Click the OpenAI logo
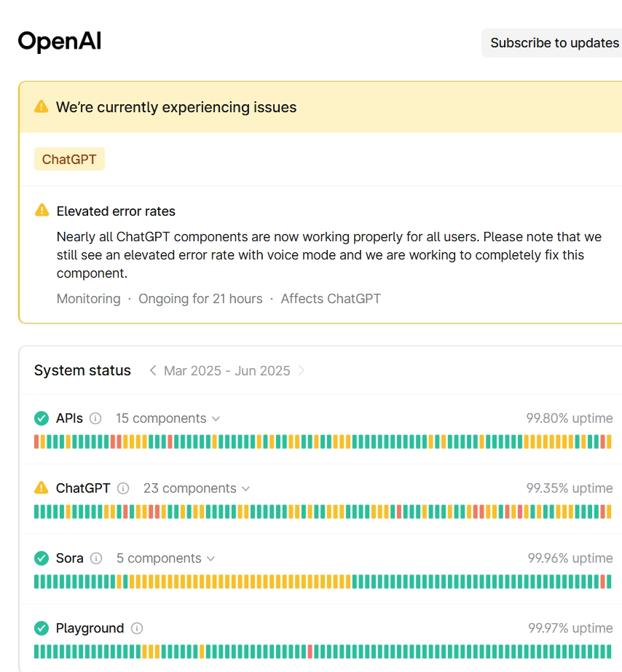 tap(59, 42)
